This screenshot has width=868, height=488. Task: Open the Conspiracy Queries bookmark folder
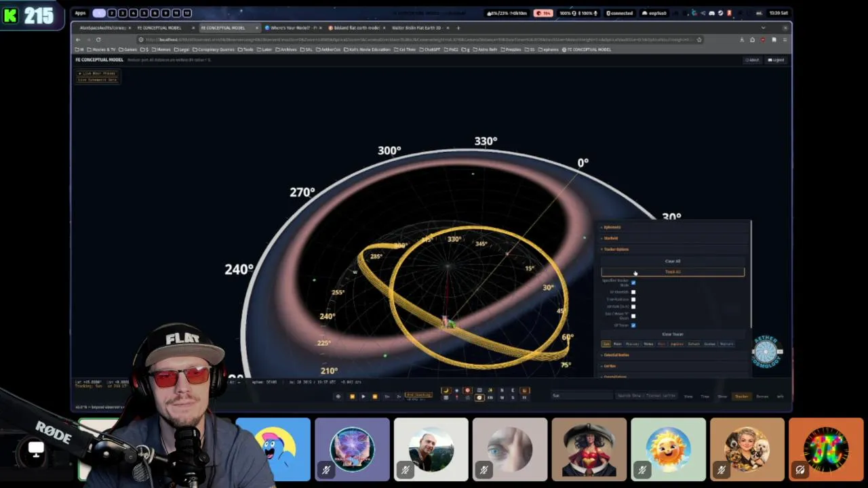(x=214, y=49)
